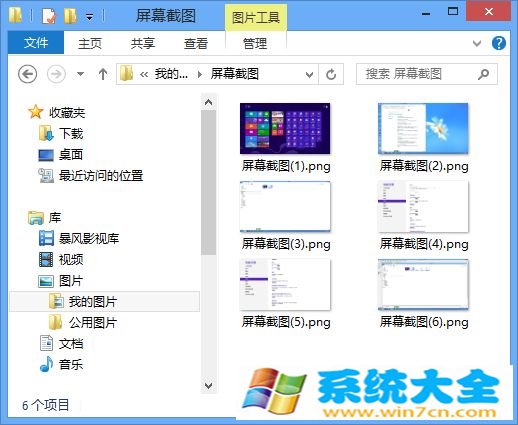518x425 pixels.
Task: Open the 文档 library
Action: coord(71,344)
